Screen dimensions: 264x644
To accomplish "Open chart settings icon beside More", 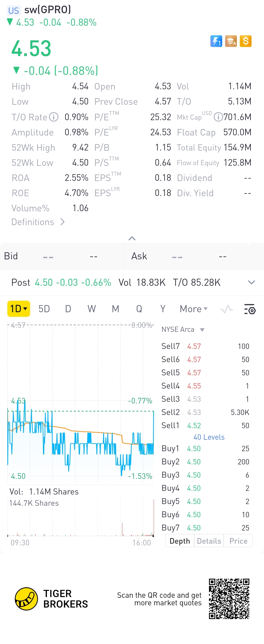I will [250, 309].
